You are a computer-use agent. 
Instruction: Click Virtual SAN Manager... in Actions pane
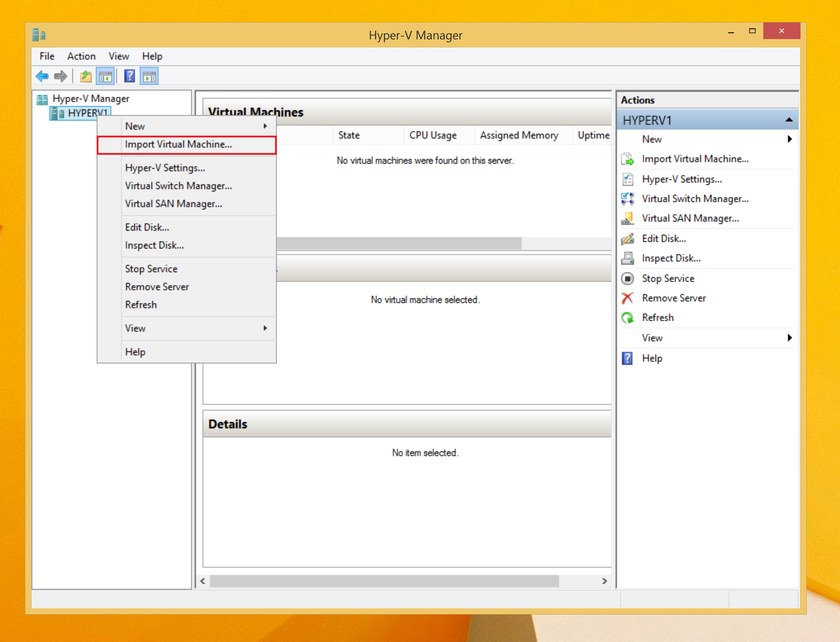pos(690,218)
